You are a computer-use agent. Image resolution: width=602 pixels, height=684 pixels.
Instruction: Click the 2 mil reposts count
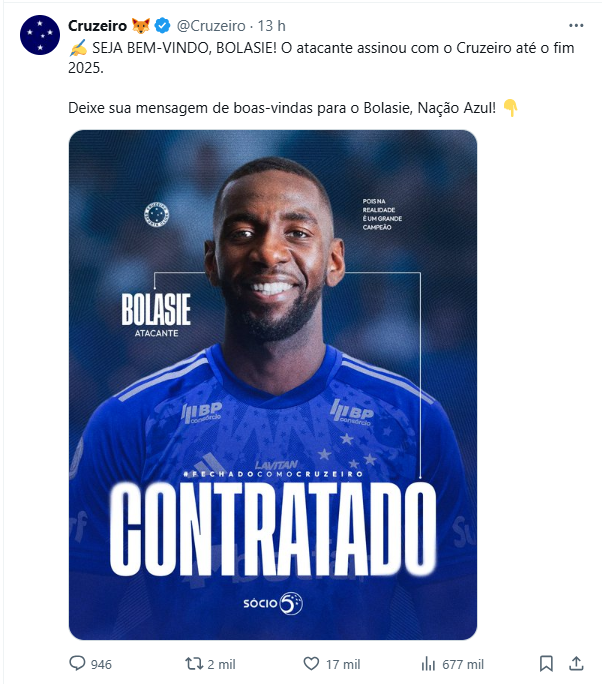tap(221, 664)
